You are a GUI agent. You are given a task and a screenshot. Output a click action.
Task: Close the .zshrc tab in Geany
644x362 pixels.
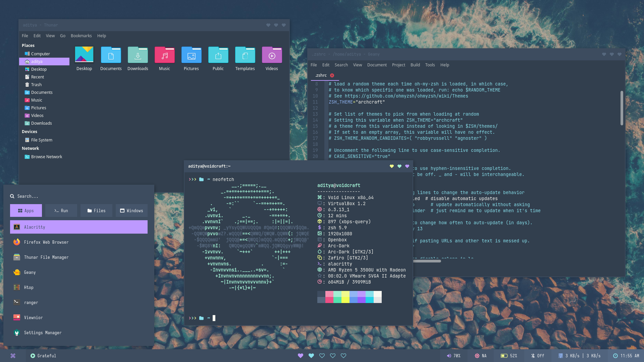click(332, 75)
